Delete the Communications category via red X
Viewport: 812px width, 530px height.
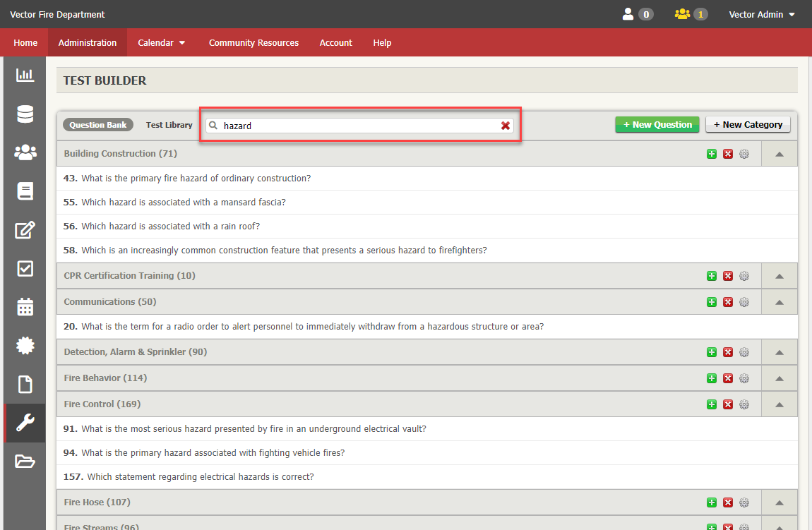[728, 301]
